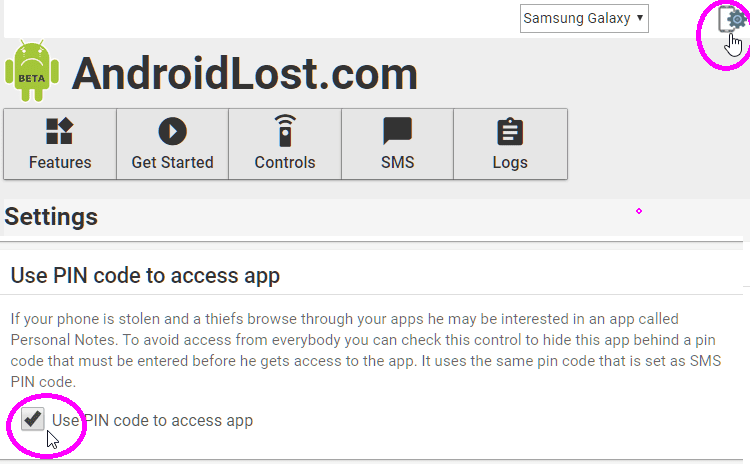Click the PIN code description paragraph
Screen dimensions: 750x464
click(x=366, y=350)
